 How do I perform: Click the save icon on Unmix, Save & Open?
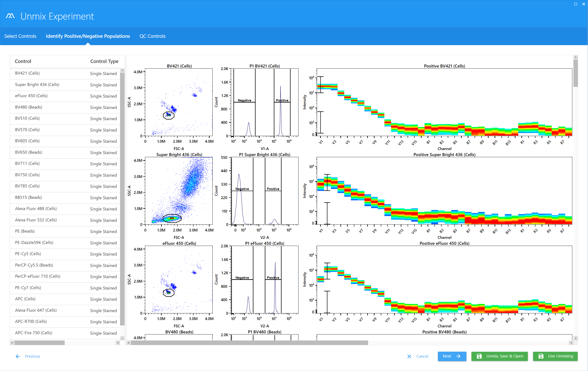(x=480, y=356)
